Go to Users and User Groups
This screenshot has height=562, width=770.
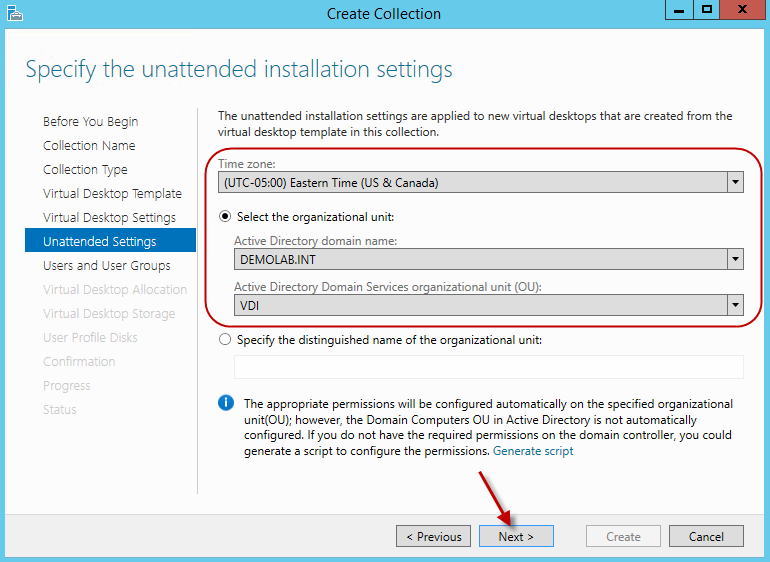(x=107, y=266)
